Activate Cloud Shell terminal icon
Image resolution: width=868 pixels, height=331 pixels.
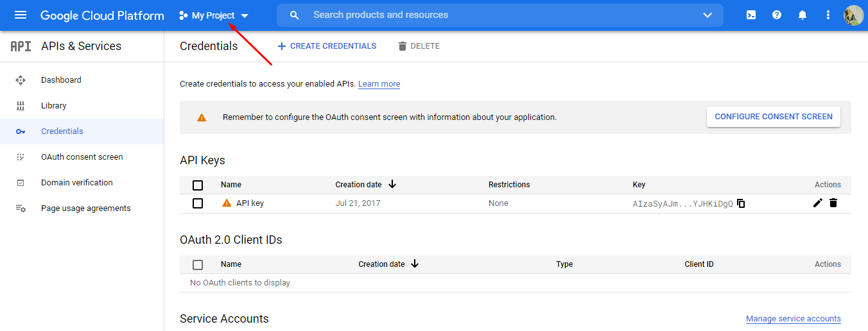(751, 15)
